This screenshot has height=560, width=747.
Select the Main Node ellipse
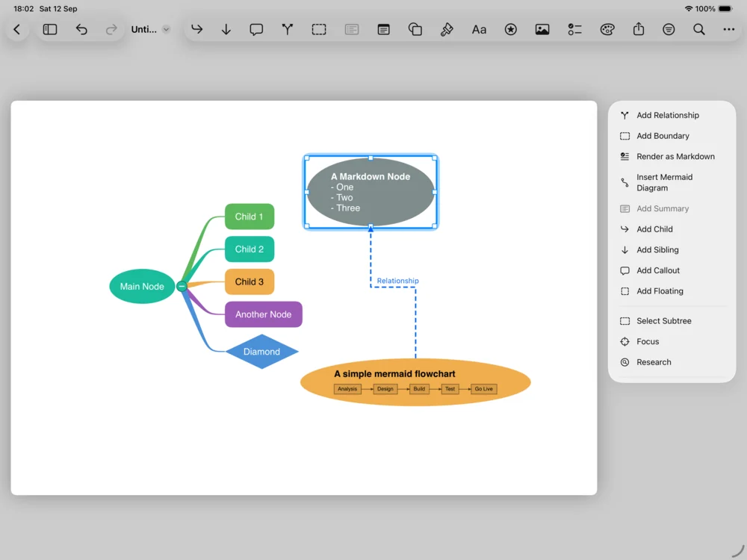(142, 286)
